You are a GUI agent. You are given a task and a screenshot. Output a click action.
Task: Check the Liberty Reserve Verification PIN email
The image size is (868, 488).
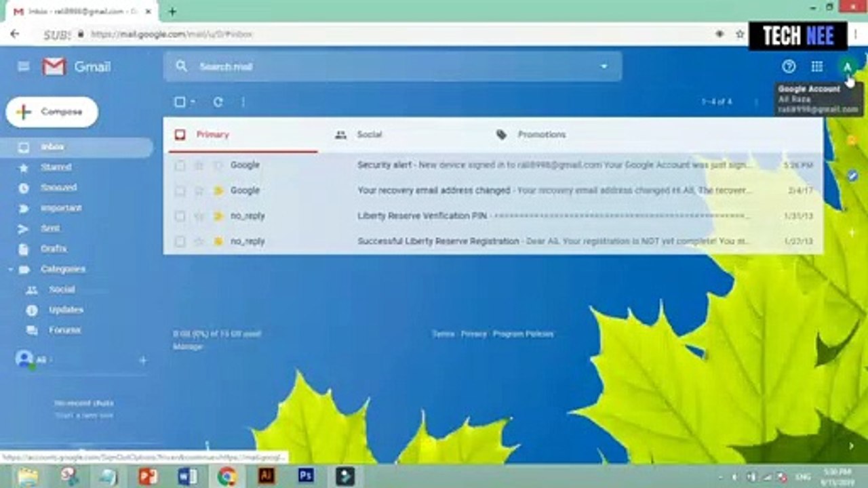pos(180,216)
